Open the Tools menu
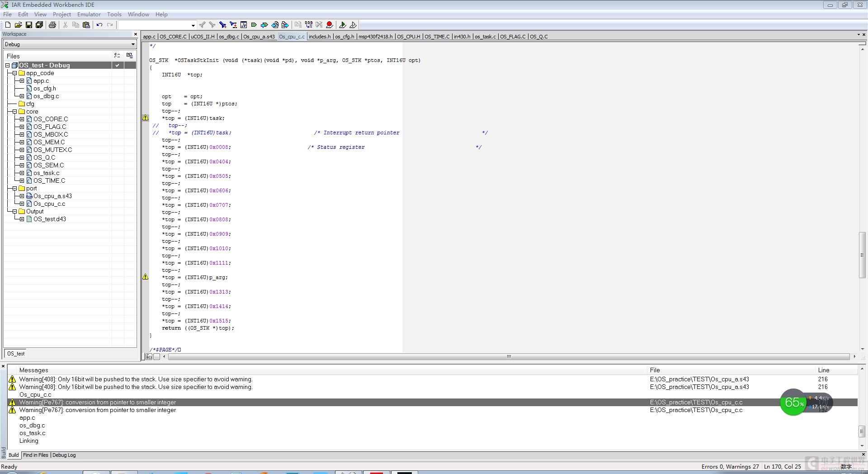The image size is (868, 474). (114, 14)
